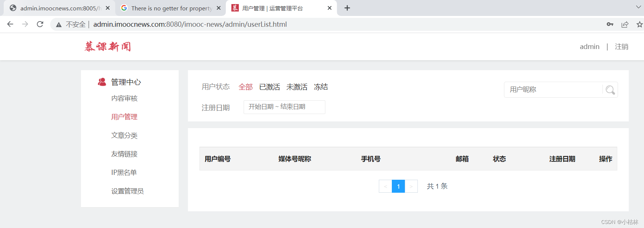Open 设置管理员 in the sidebar
Image resolution: width=644 pixels, height=228 pixels.
coord(127,191)
